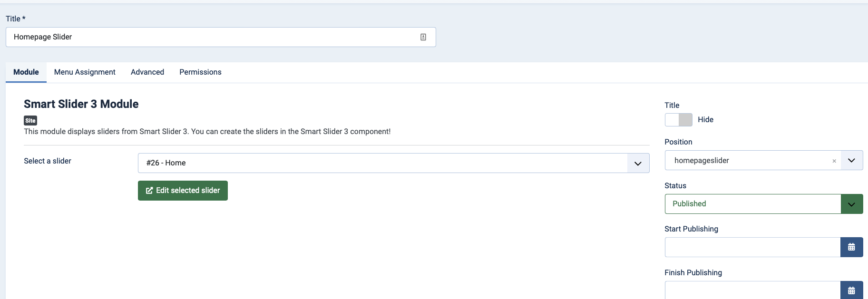This screenshot has height=299, width=868.
Task: Click the Site badge label
Action: click(30, 121)
